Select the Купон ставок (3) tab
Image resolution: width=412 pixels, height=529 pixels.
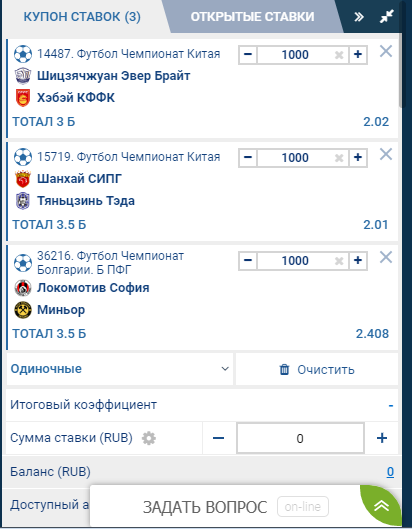pos(82,17)
